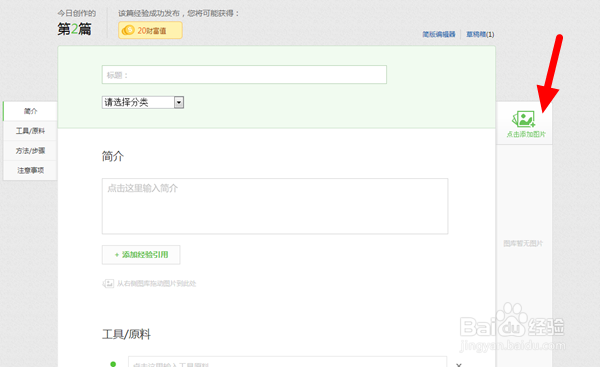Click the 添加经验引用 button
Viewport: 600px width, 367px height.
[x=141, y=254]
